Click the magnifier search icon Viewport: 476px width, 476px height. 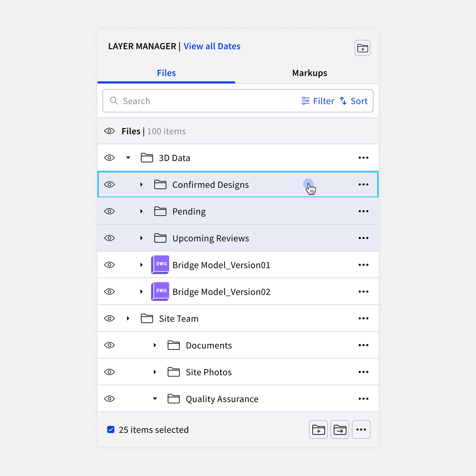tap(114, 101)
